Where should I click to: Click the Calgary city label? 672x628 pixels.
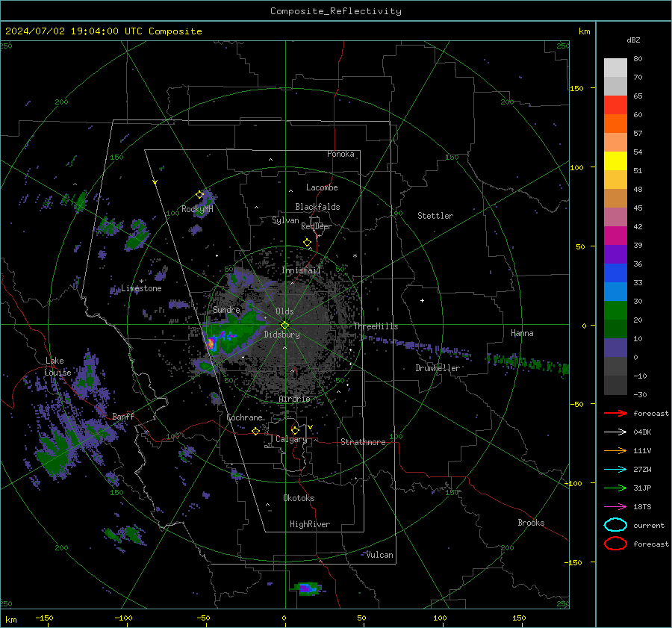[x=291, y=439]
